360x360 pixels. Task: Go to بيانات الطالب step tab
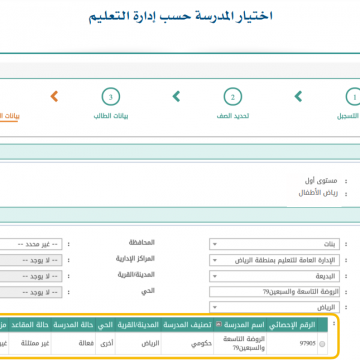pyautogui.click(x=111, y=116)
